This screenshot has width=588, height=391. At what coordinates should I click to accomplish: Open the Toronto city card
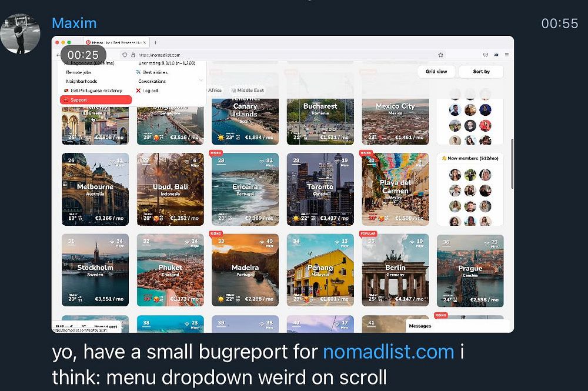click(x=320, y=189)
